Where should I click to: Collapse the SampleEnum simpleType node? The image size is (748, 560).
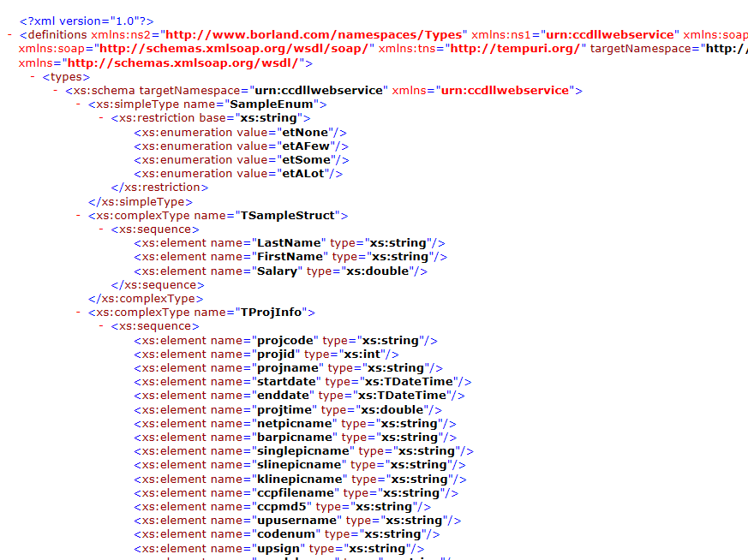[80, 104]
